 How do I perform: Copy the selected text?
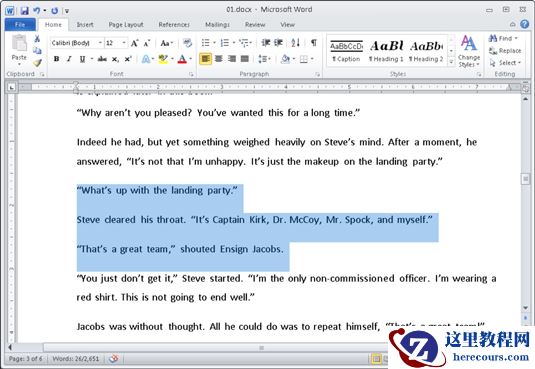(37, 51)
